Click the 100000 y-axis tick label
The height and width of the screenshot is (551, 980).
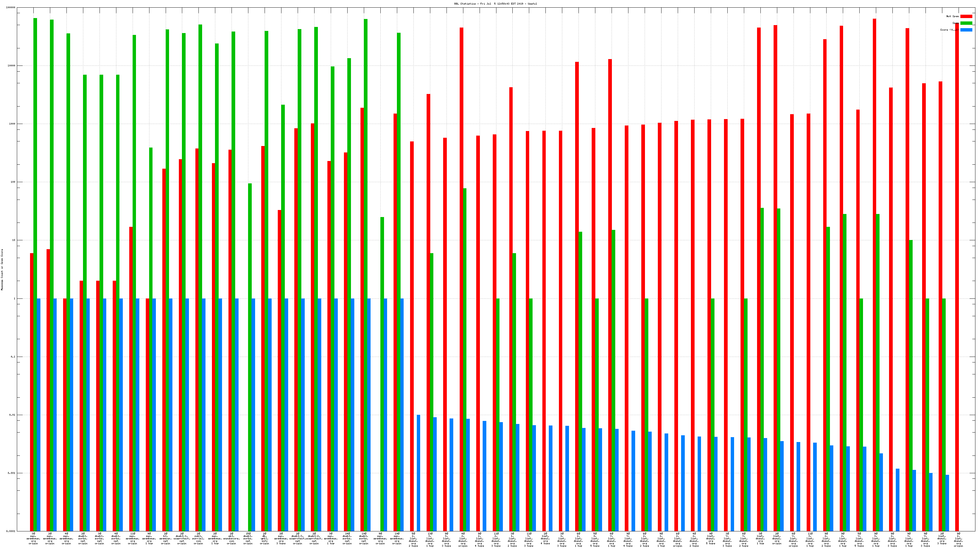click(11, 8)
